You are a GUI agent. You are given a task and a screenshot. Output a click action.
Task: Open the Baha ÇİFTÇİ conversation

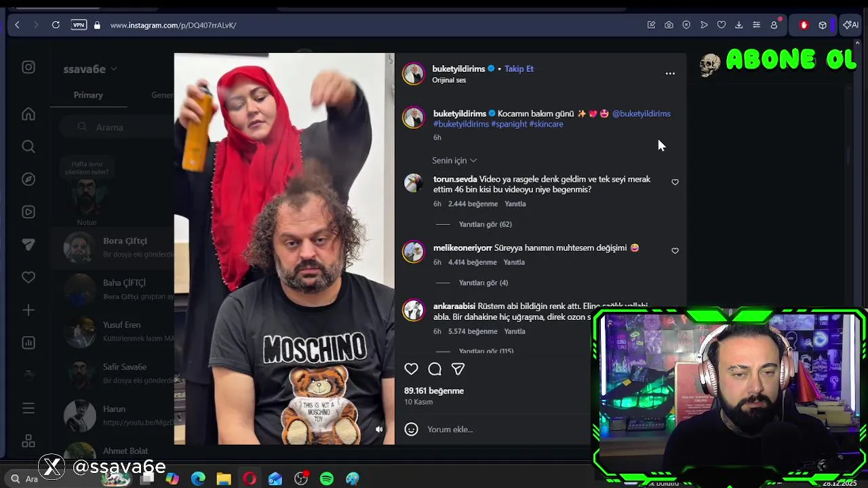pos(112,289)
